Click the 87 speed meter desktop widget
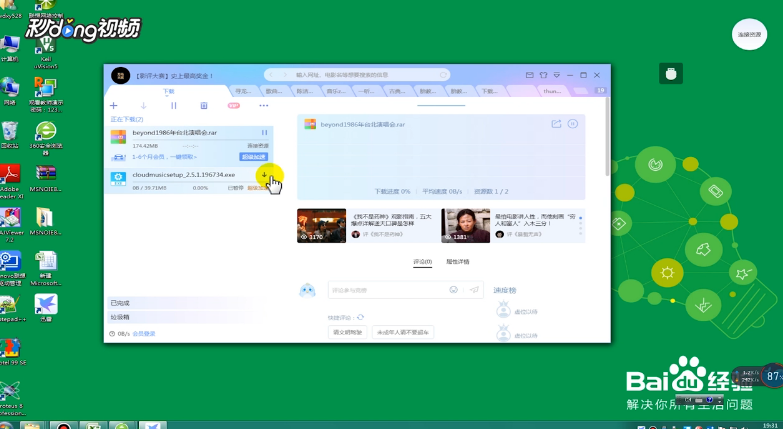This screenshot has width=783, height=429. [773, 376]
